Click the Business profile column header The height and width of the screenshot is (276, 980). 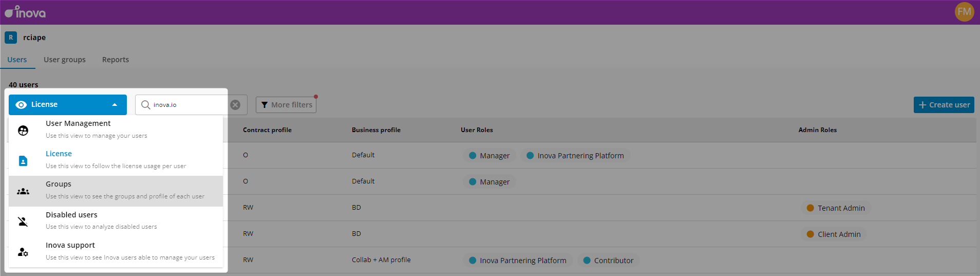376,130
